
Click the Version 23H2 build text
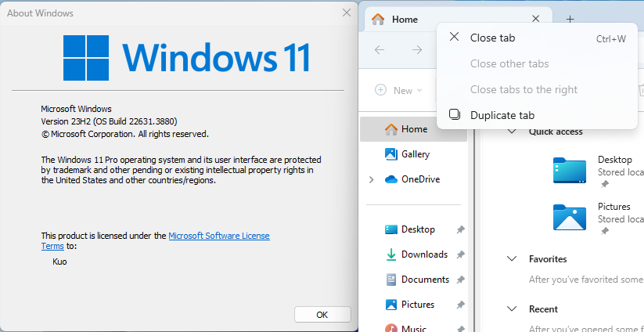click(x=110, y=121)
